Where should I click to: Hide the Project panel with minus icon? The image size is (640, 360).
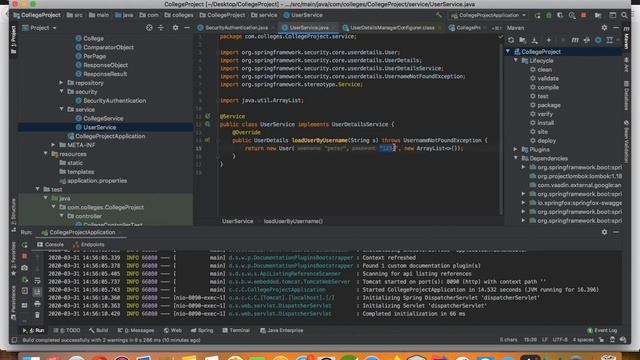[x=187, y=28]
